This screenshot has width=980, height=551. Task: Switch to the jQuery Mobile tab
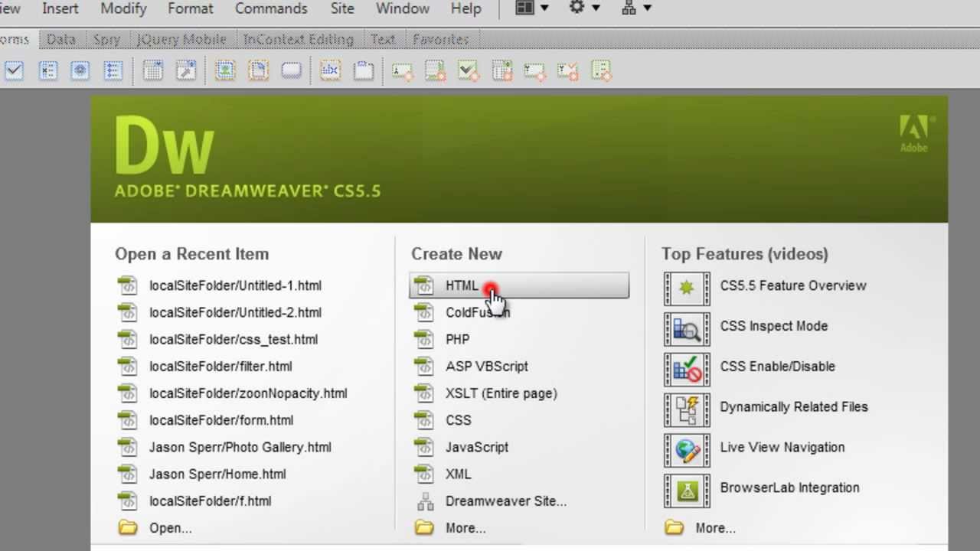coord(181,39)
